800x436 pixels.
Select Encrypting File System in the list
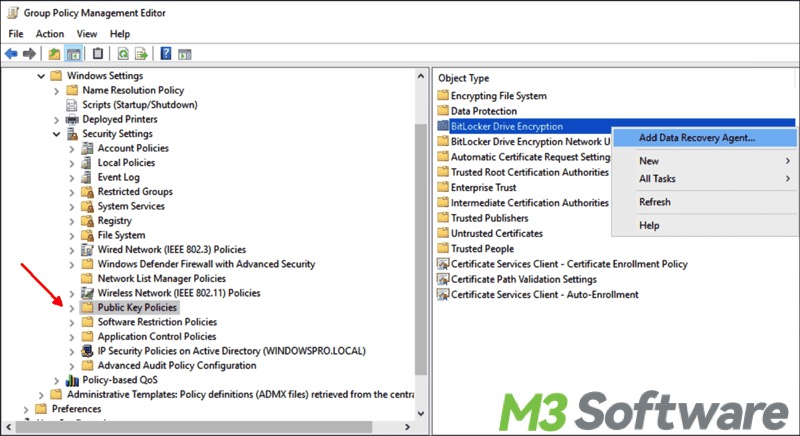click(x=498, y=96)
